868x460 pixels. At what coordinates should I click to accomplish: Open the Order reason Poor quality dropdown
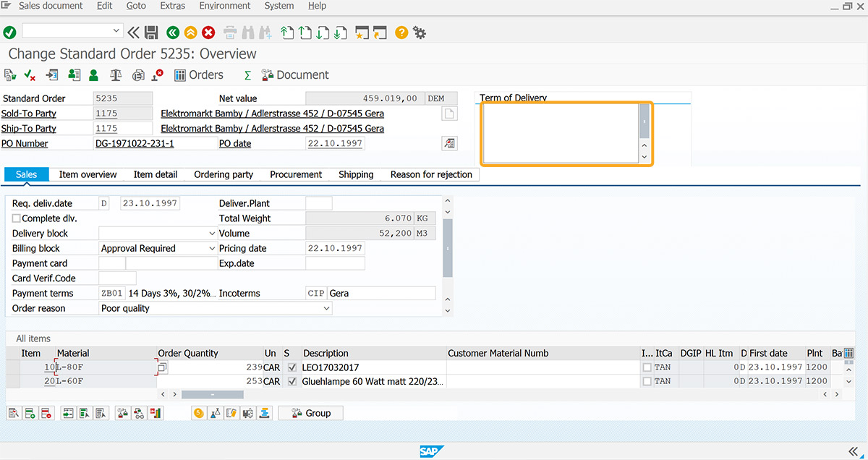pyautogui.click(x=326, y=308)
